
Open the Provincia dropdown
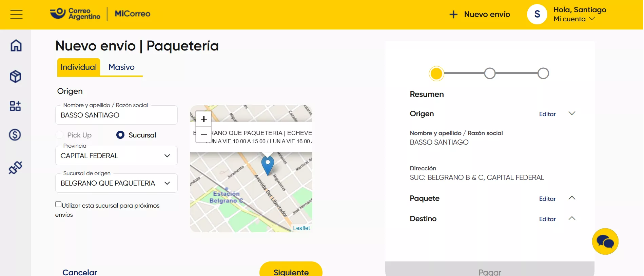click(x=116, y=156)
